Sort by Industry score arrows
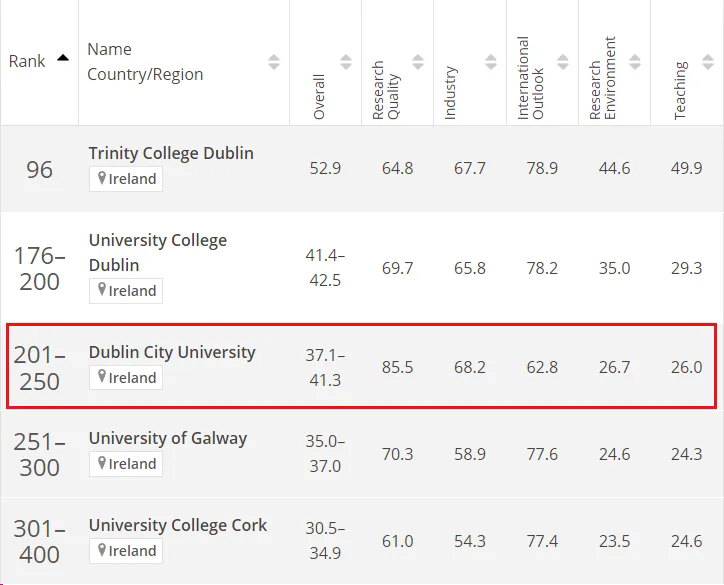The height and width of the screenshot is (585, 724). coord(490,62)
